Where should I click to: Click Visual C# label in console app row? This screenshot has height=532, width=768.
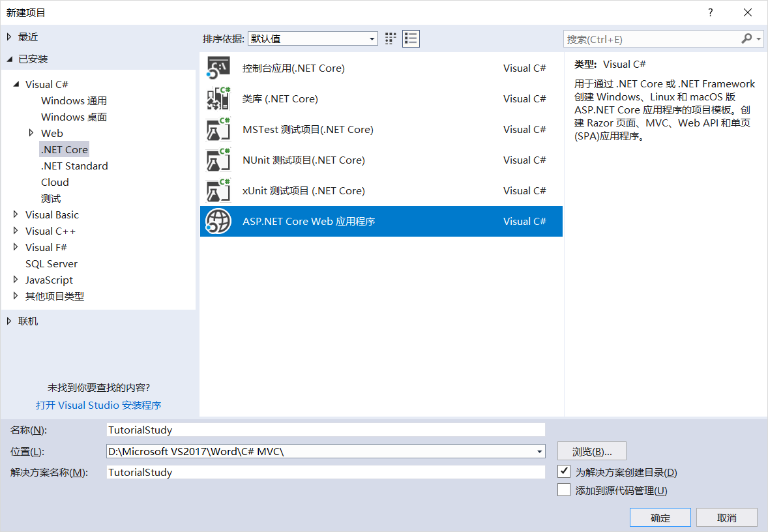pos(525,68)
